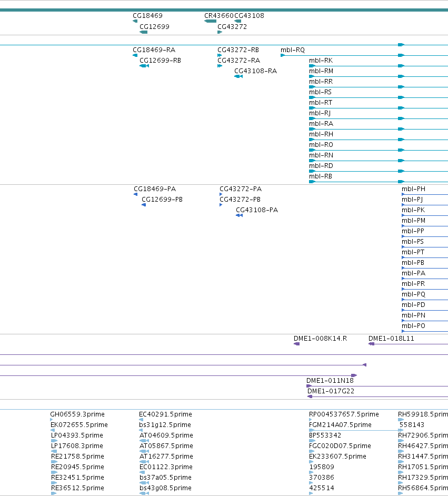Viewport: 448px width, 496px height.
Task: Select the 425514 feature label
Action: 322,488
